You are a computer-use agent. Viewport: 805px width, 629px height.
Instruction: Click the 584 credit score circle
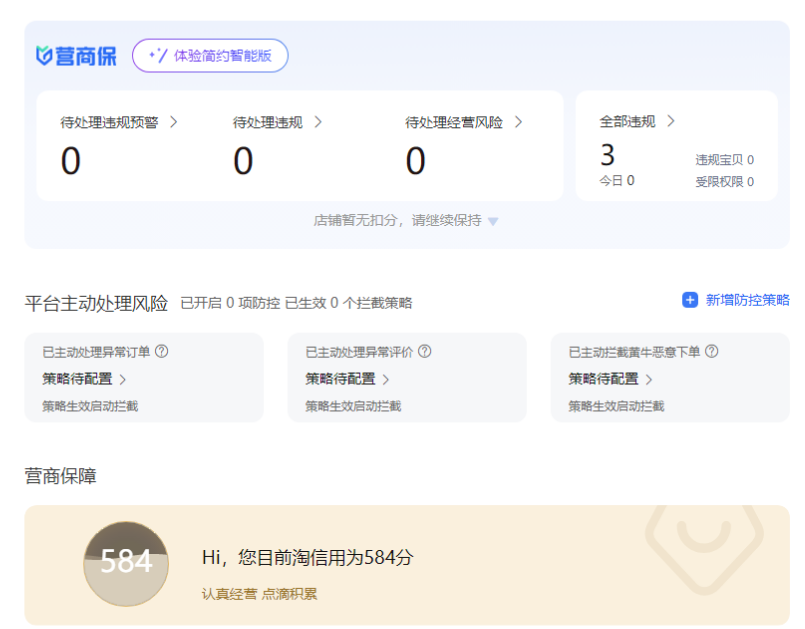[126, 563]
